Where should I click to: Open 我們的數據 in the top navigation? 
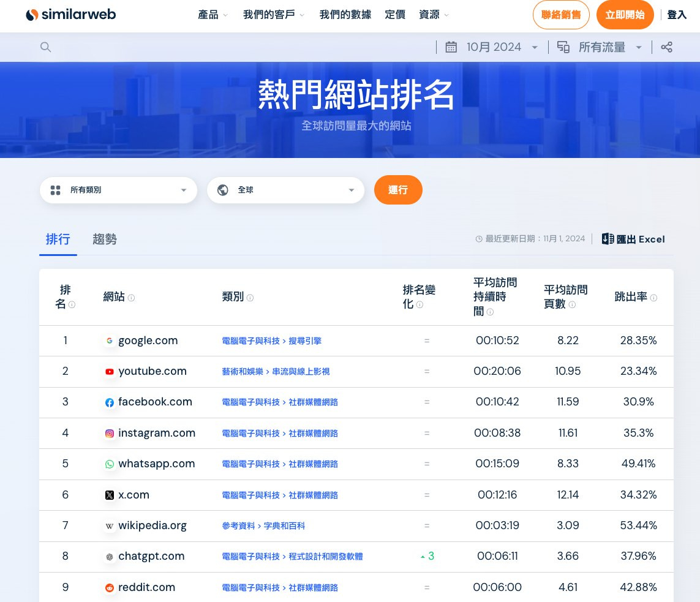[345, 15]
